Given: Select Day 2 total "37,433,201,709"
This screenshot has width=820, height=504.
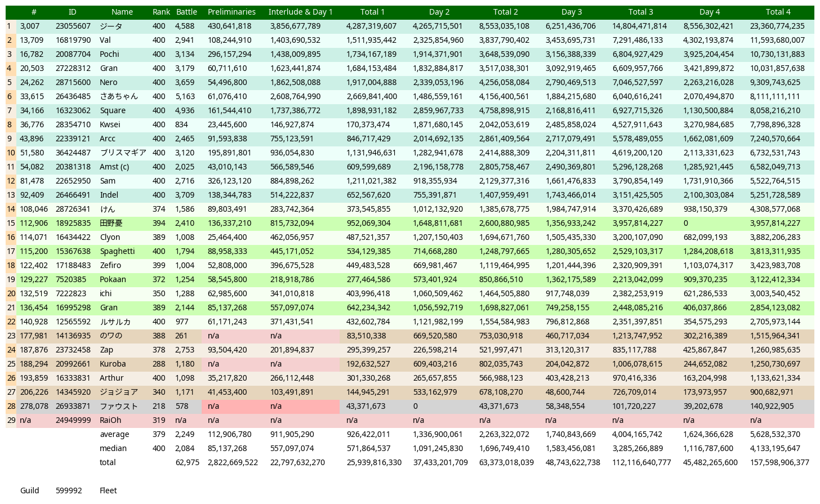Looking at the screenshot, I should click(x=440, y=462).
